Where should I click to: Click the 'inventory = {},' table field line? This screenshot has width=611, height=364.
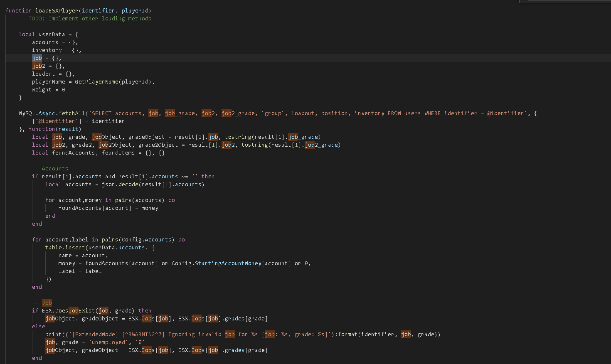[x=57, y=50]
